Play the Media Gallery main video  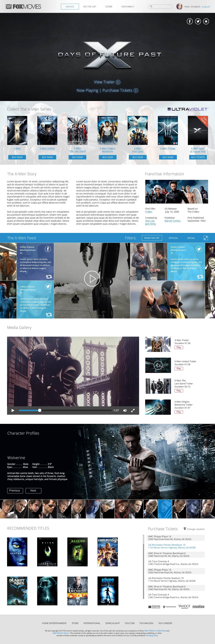[x=13, y=410]
